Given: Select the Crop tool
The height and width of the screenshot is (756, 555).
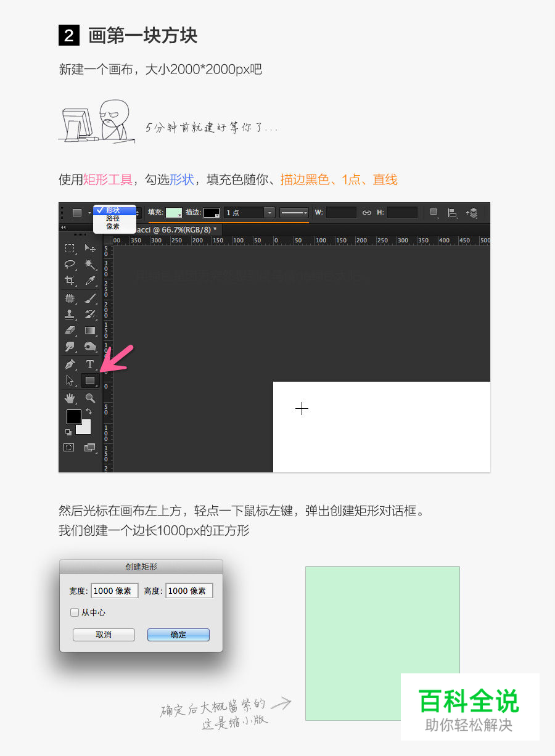Looking at the screenshot, I should [70, 280].
